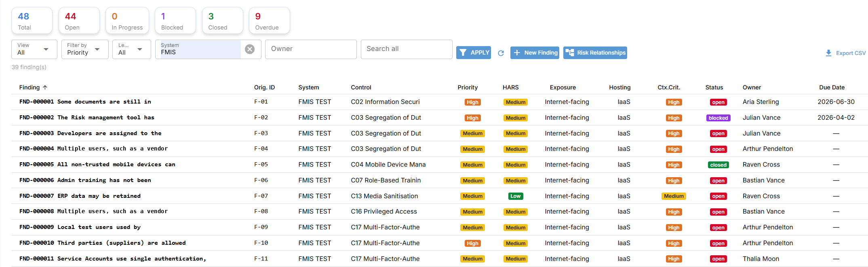Image resolution: width=868 pixels, height=267 pixels.
Task: Sort by the Status column header
Action: tap(714, 87)
